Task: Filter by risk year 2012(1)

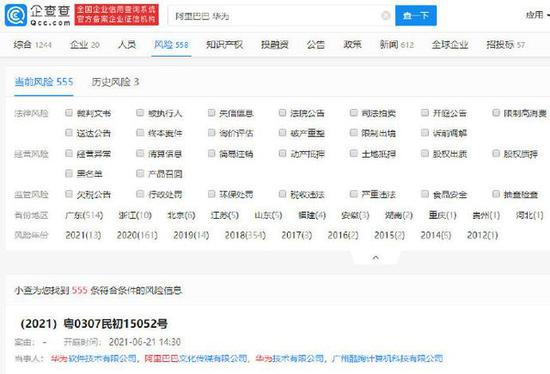Action: (482, 235)
